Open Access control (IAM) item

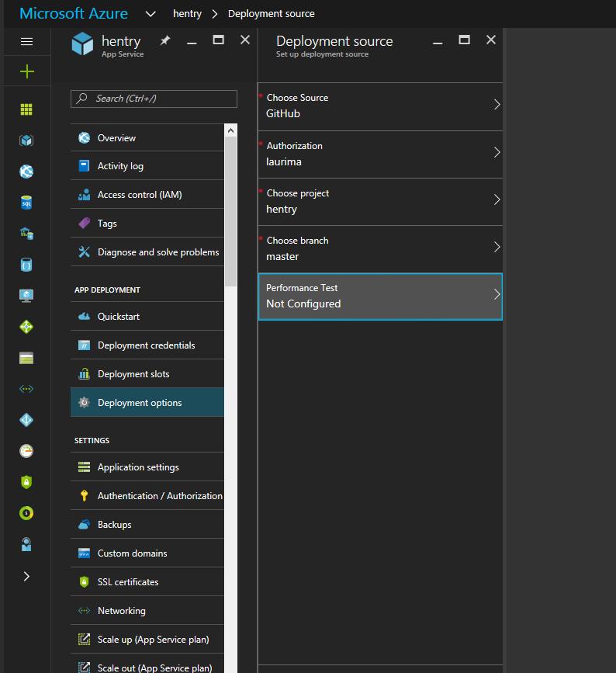(147, 194)
